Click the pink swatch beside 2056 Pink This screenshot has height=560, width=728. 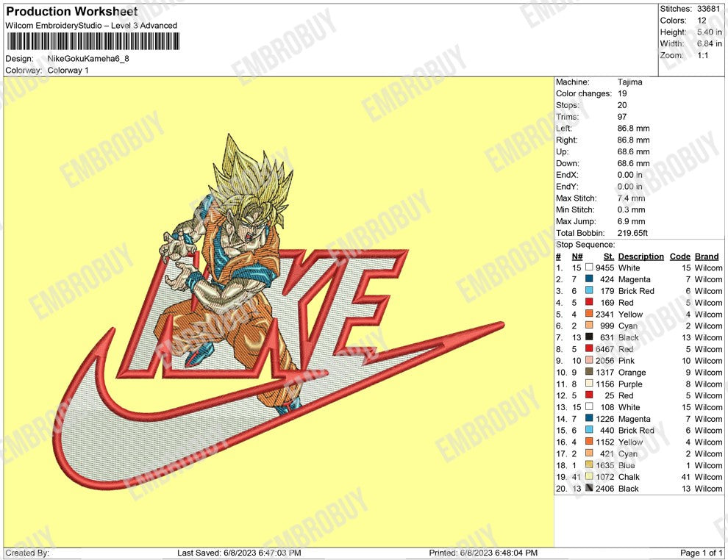pos(589,360)
